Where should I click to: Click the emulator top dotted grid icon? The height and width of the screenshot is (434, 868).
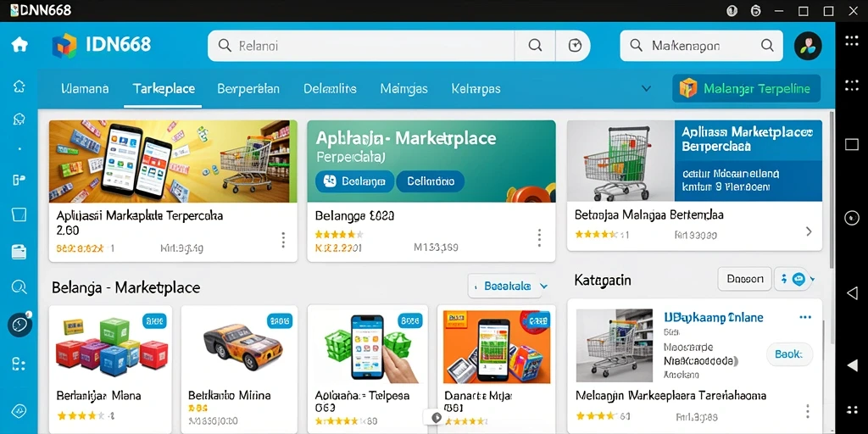851,41
